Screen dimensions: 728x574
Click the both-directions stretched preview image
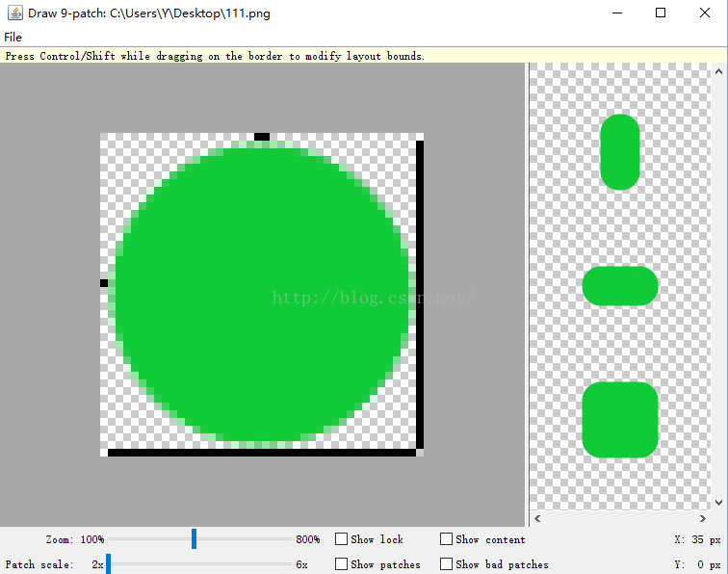[620, 420]
